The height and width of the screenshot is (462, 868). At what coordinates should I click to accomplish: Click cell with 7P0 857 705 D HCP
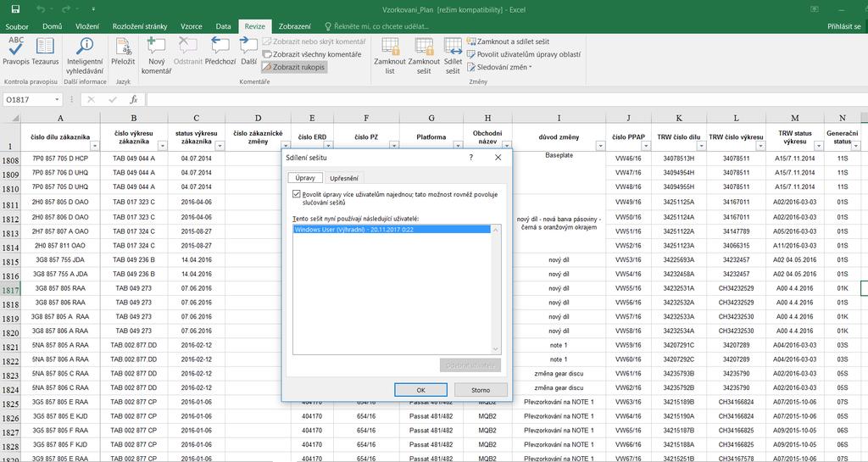60,159
